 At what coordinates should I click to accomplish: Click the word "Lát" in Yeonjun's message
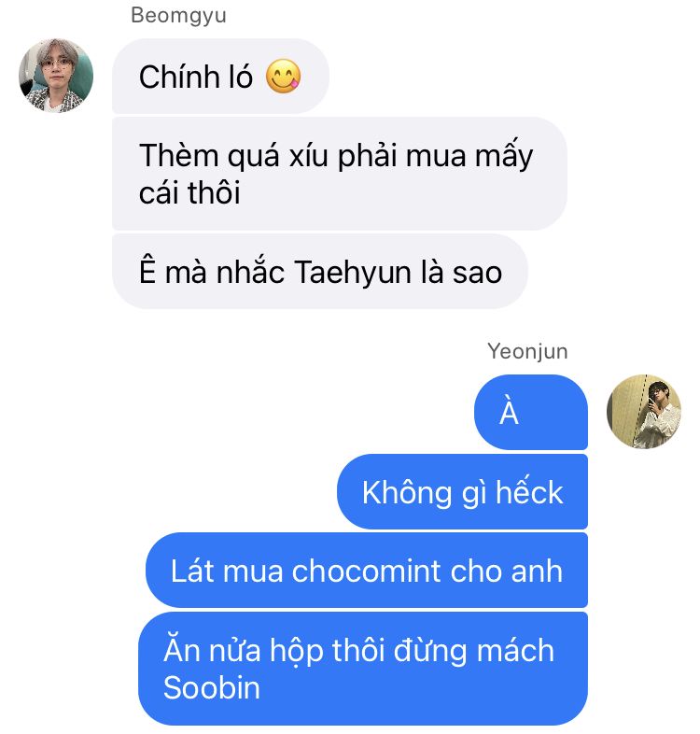pos(191,571)
